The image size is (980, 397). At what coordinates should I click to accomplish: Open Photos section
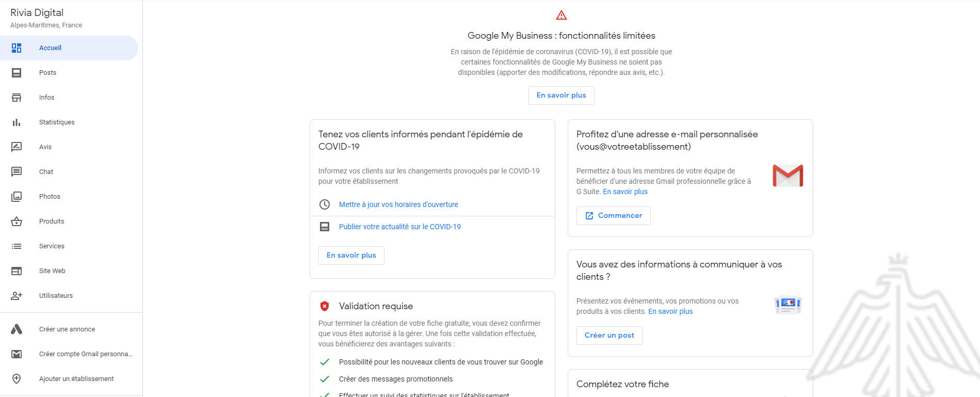pos(69,197)
